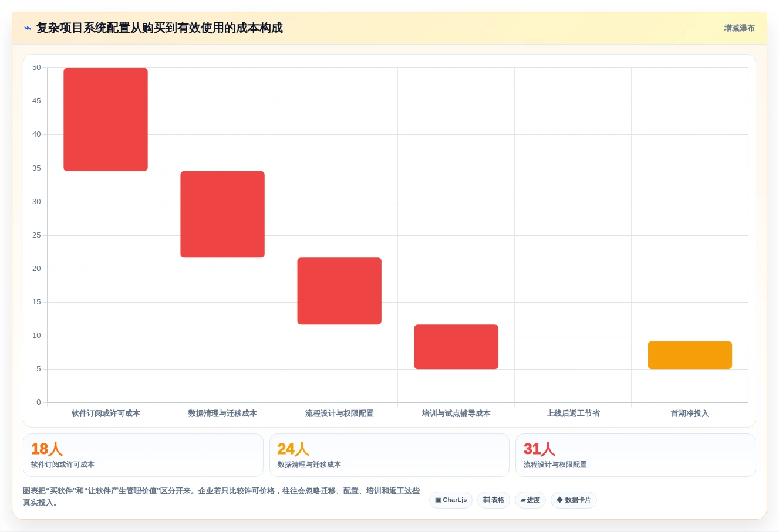Click the x-axis label 数据清理与迁移成本
The width and height of the screenshot is (779, 532).
[222, 414]
